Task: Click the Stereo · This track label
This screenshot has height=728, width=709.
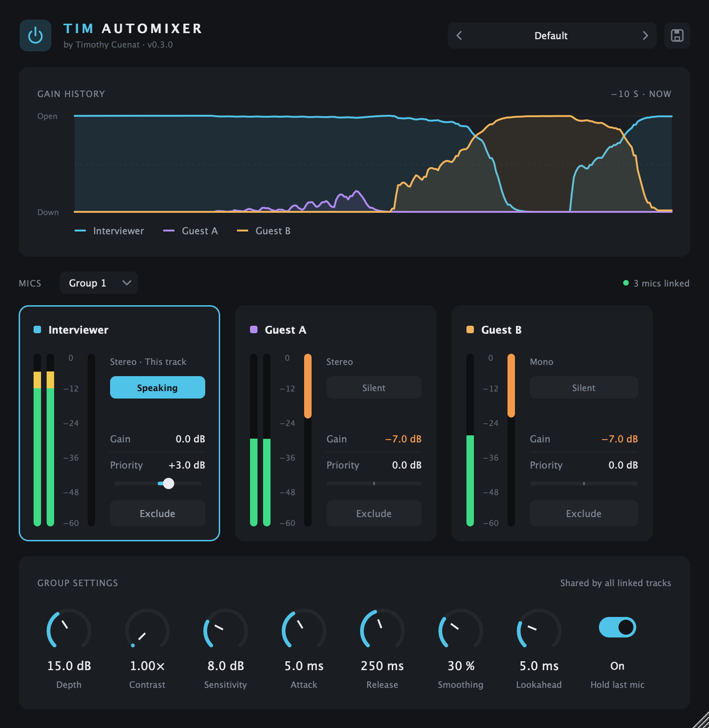Action: [x=148, y=362]
